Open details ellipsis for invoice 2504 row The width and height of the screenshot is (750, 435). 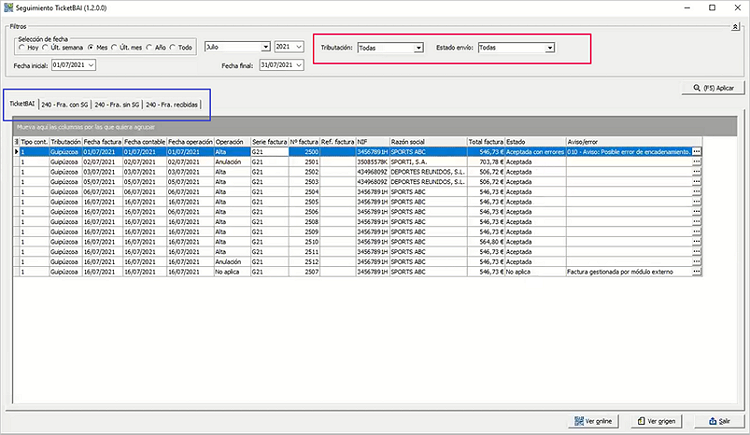(696, 192)
